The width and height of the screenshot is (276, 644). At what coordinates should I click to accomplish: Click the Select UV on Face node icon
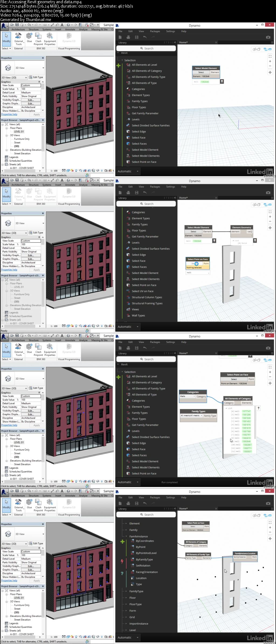[128, 291]
